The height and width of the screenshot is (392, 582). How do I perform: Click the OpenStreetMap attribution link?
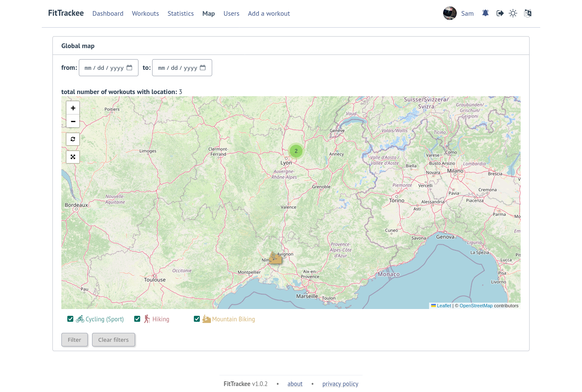point(476,305)
